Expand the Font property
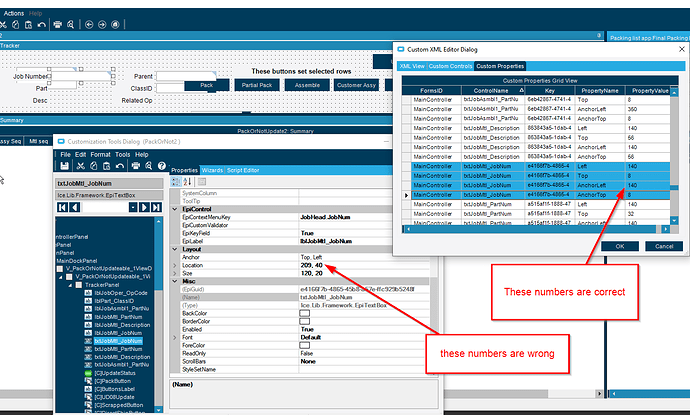The image size is (690, 415). coord(175,338)
